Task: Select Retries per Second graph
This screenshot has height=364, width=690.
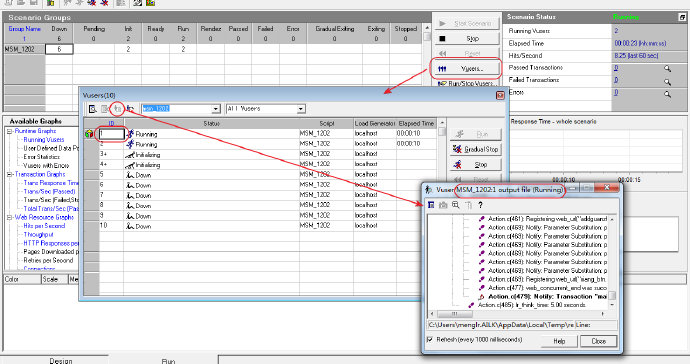Action: point(48,261)
